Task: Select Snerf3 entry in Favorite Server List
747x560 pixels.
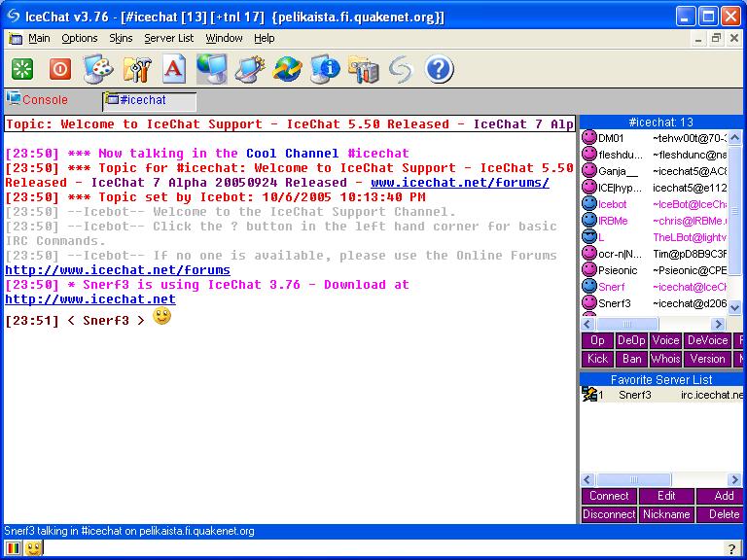Action: pyautogui.click(x=662, y=395)
